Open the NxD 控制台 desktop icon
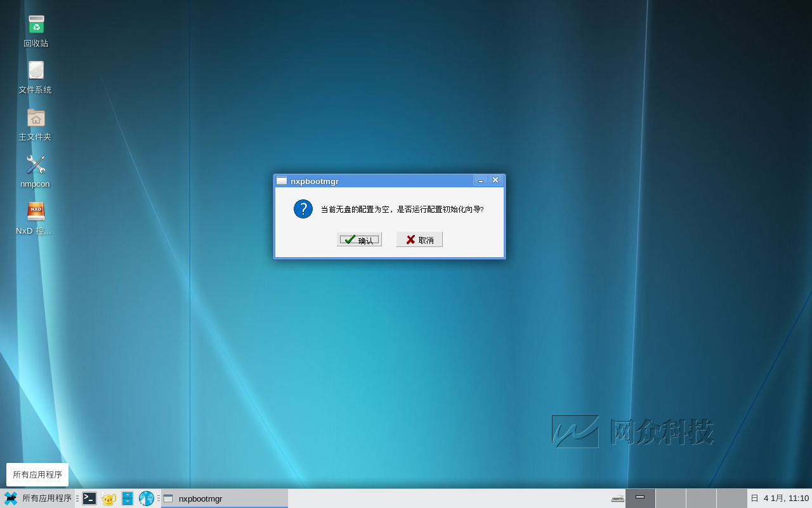The image size is (812, 508). tap(35, 211)
